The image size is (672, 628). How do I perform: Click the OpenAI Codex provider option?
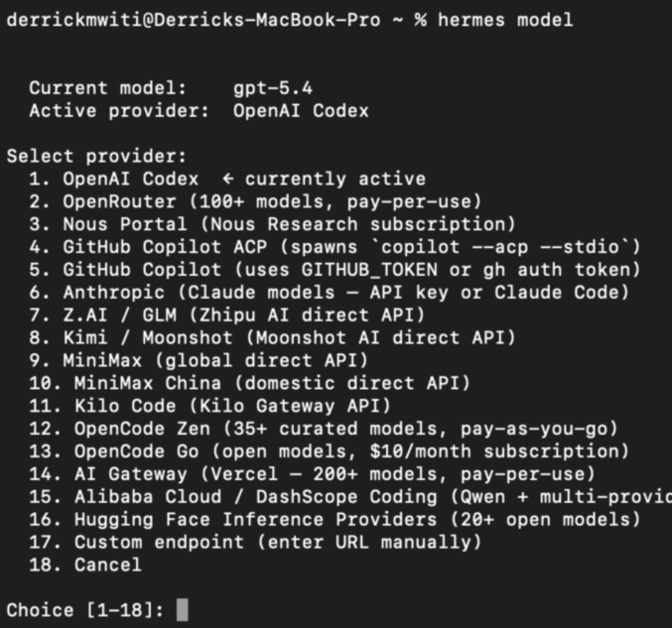pyautogui.click(x=129, y=180)
